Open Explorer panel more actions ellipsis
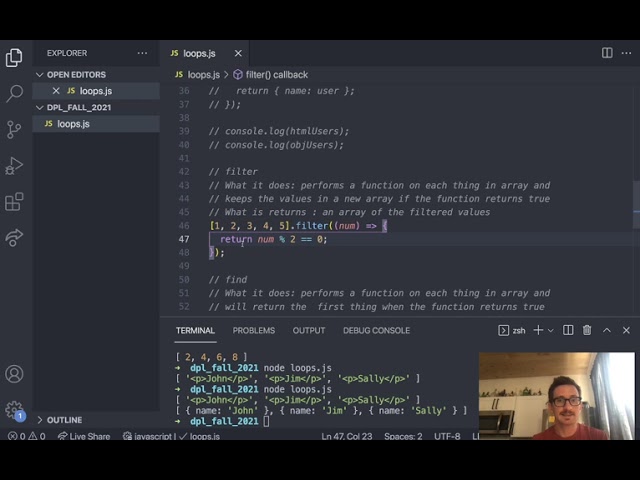 click(x=142, y=53)
